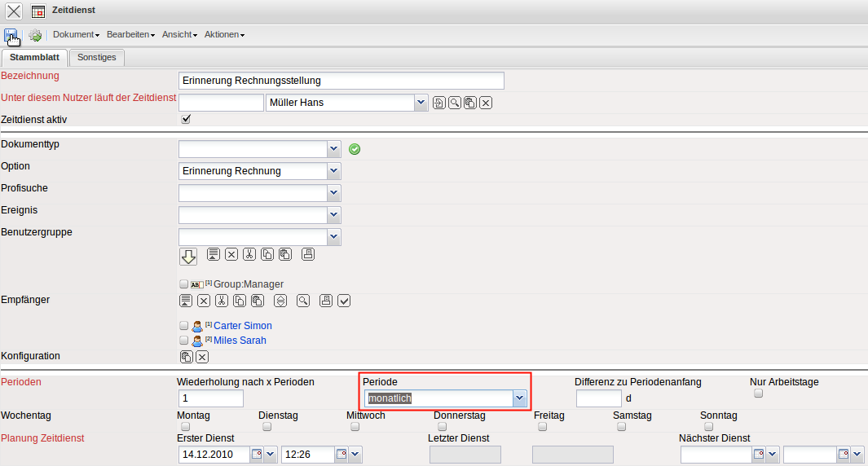Click the gear icon next to save

click(35, 35)
